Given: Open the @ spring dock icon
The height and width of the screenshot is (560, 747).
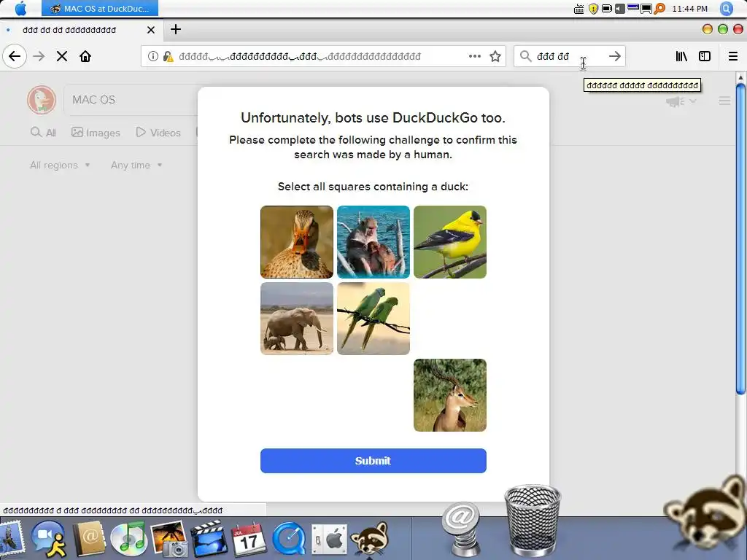Looking at the screenshot, I should 461,529.
